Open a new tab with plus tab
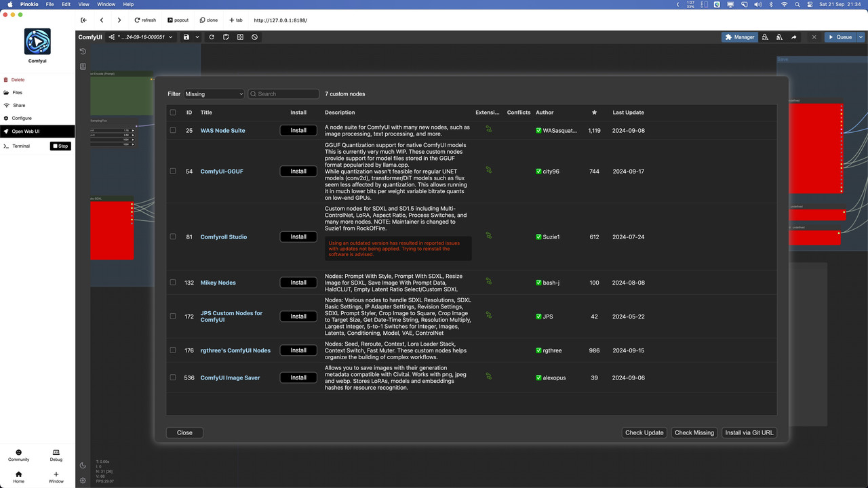868x488 pixels. [x=236, y=20]
